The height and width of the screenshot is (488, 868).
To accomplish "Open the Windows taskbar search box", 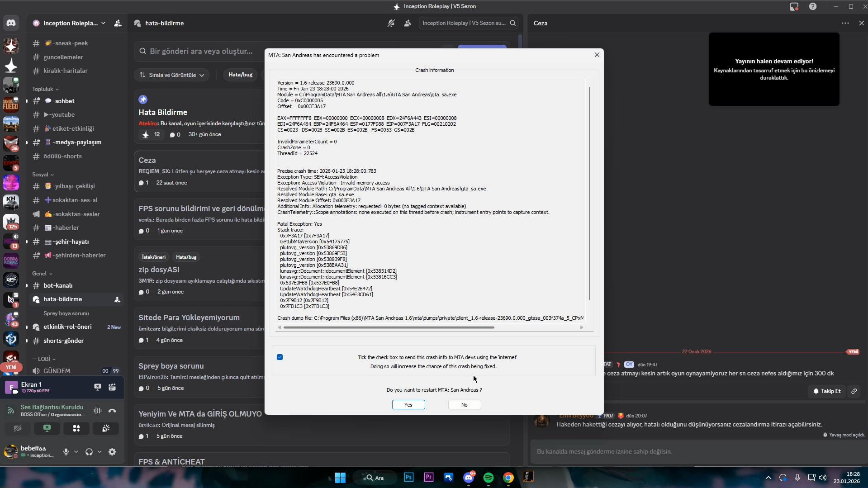I will coord(375,478).
